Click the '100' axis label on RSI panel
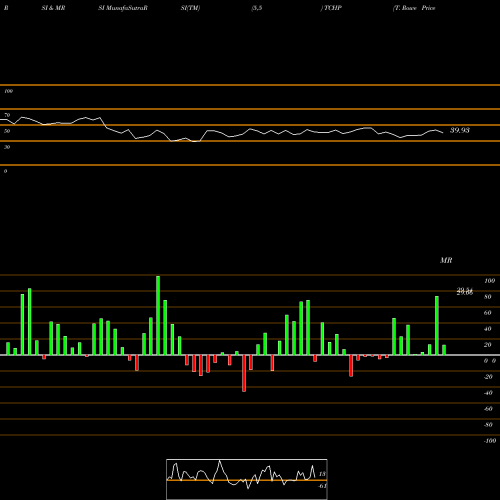Viewport: 500px width, 500px height. click(8, 91)
